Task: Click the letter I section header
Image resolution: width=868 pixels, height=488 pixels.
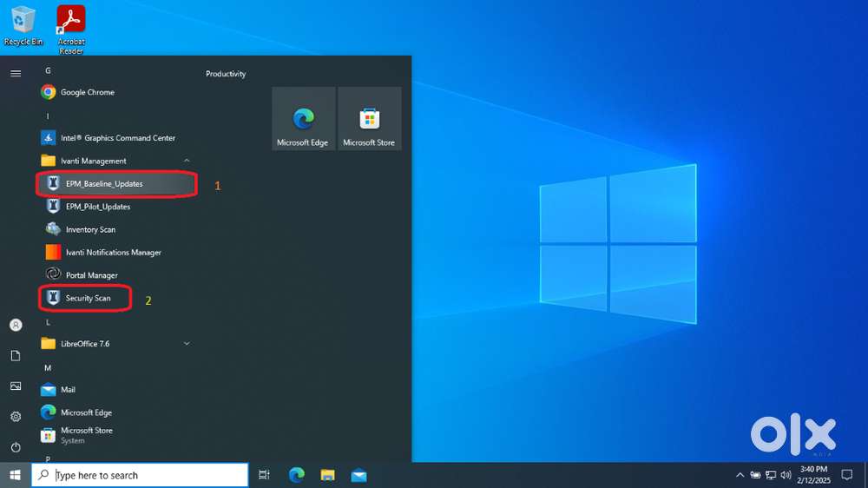Action: coord(48,115)
